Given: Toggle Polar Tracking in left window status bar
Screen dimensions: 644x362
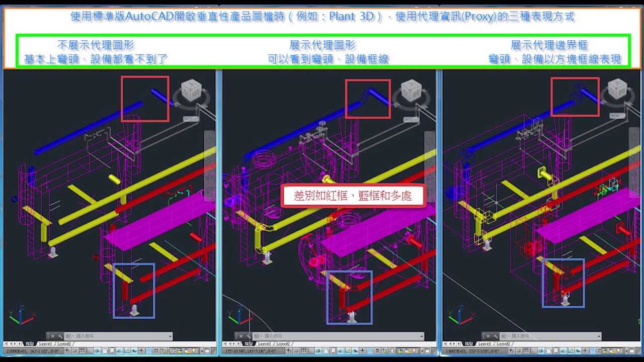Looking at the screenshot, I should click(x=97, y=351).
